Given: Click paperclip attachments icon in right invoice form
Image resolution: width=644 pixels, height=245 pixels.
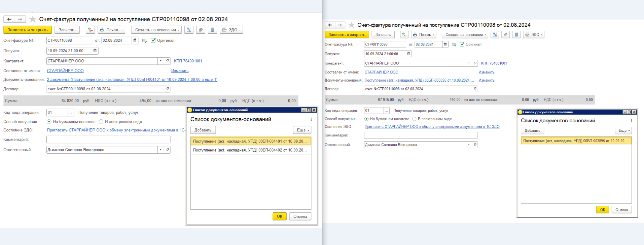Looking at the screenshot, I should point(505,35).
